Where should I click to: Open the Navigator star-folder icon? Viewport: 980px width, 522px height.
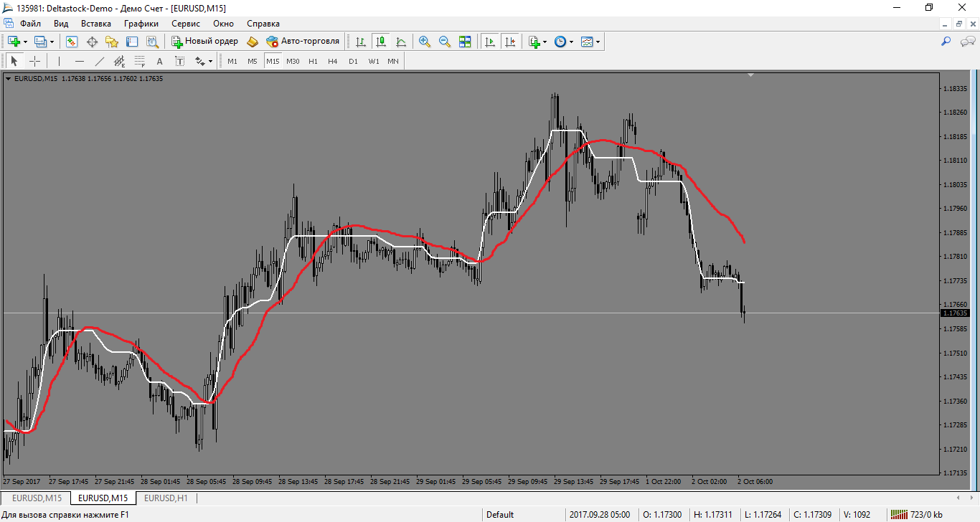tap(112, 42)
